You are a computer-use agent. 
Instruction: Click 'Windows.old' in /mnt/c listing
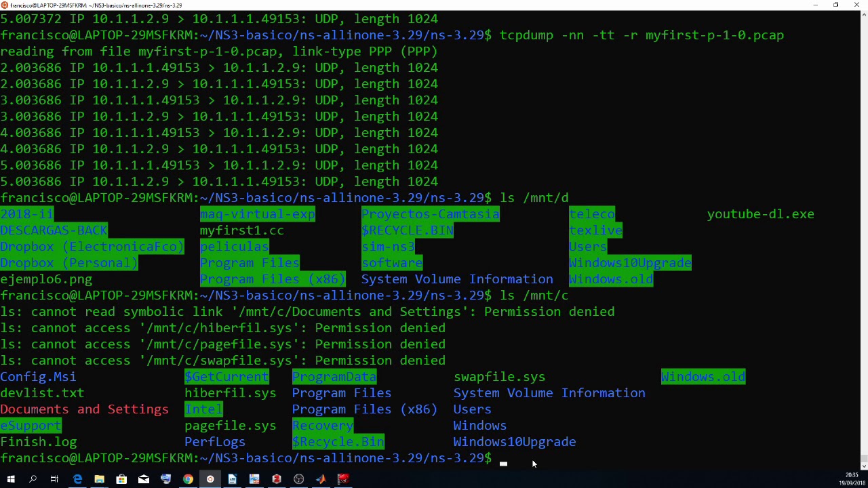[703, 377]
